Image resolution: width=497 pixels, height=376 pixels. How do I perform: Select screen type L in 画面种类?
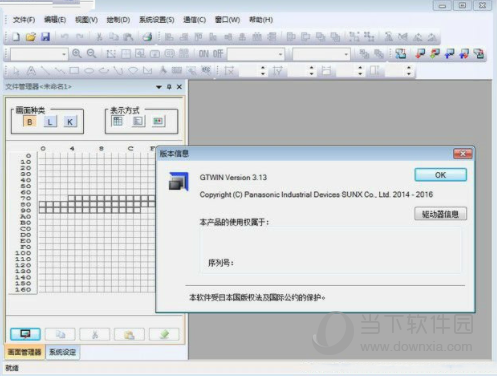[50, 122]
